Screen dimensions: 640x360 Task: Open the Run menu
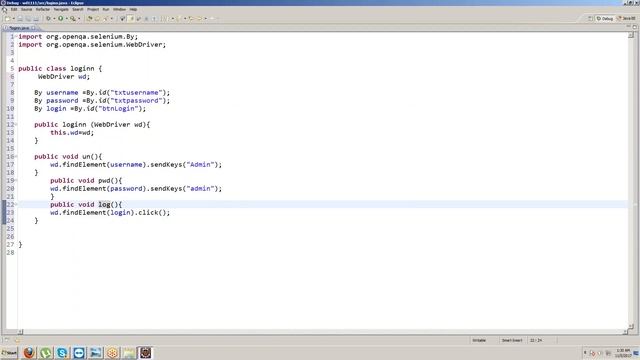(x=106, y=9)
